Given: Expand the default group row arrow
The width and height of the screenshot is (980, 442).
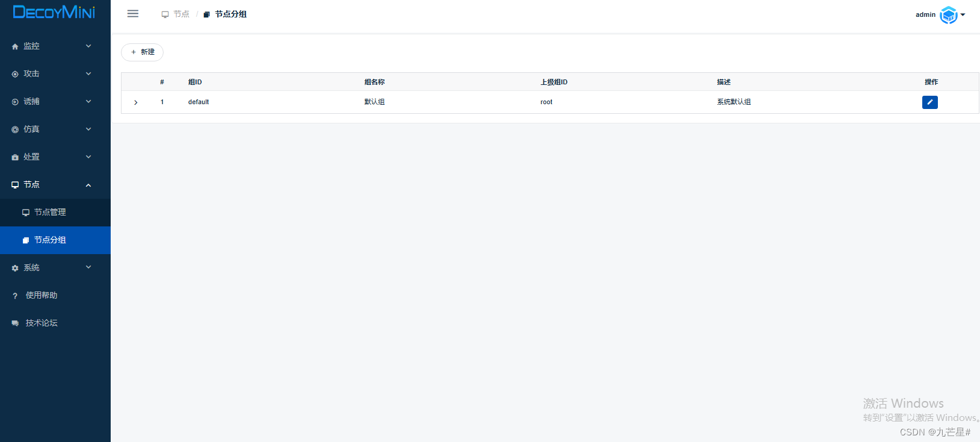Looking at the screenshot, I should (136, 102).
